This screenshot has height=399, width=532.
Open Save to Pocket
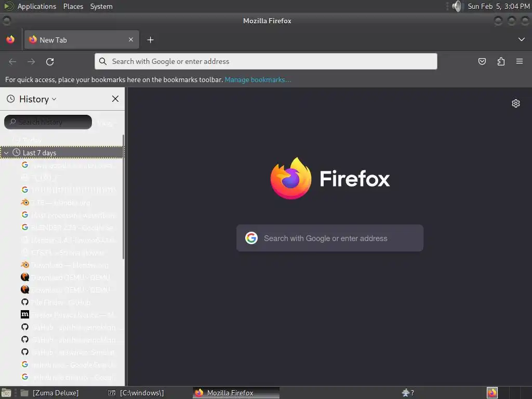(482, 61)
